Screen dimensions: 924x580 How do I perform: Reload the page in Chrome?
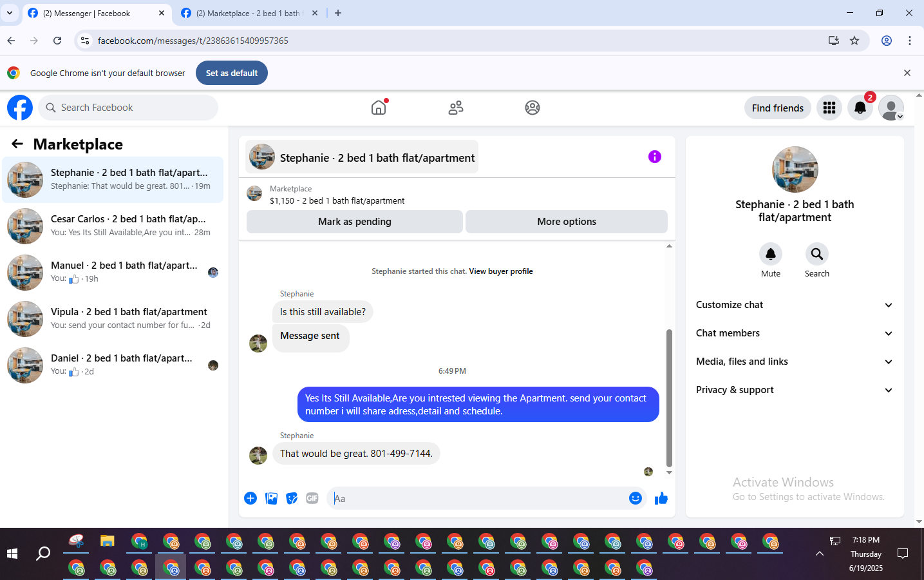[x=57, y=41]
